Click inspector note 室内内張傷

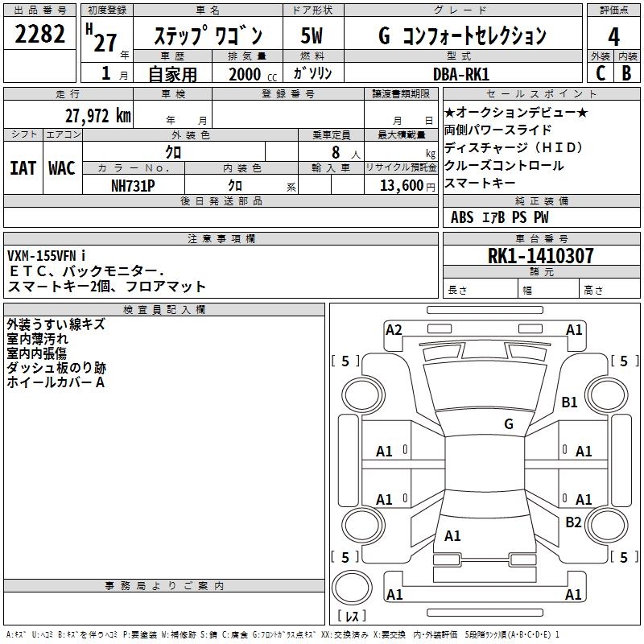pyautogui.click(x=36, y=353)
